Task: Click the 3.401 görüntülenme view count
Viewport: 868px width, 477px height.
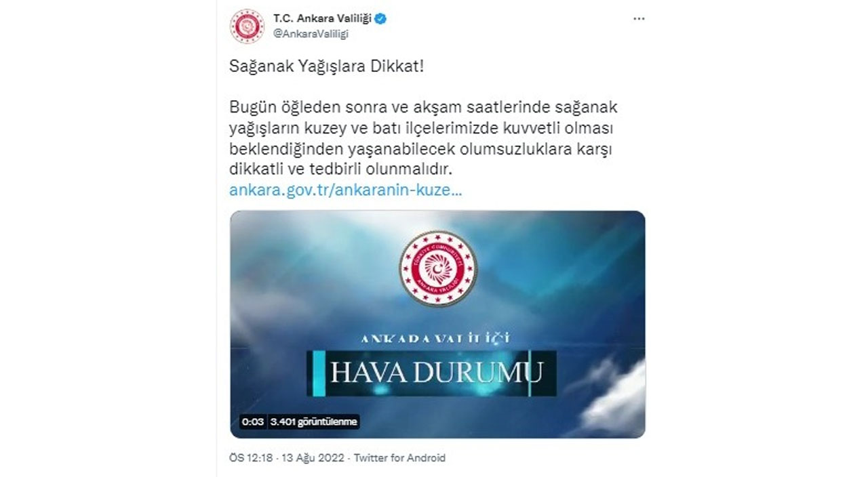Action: [x=313, y=421]
